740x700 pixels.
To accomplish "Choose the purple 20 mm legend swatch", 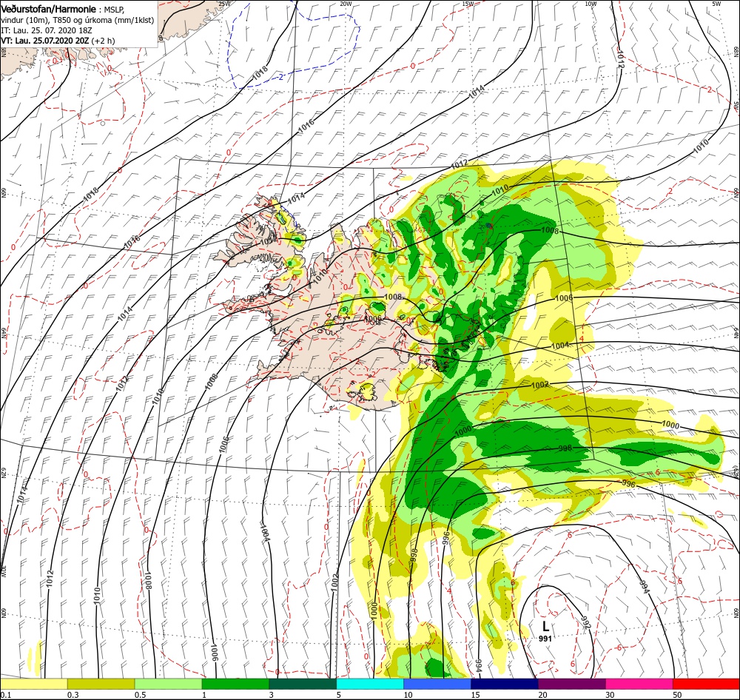I will [x=571, y=684].
